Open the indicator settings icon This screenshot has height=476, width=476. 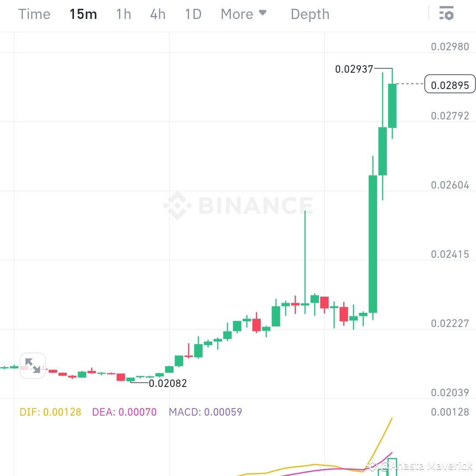(x=447, y=14)
